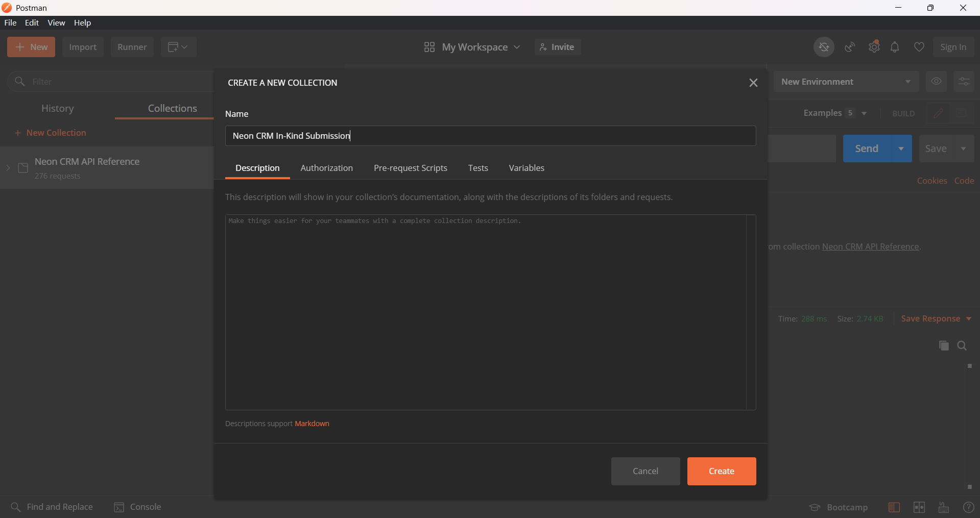Open the Edit menu
980x518 pixels.
click(32, 23)
